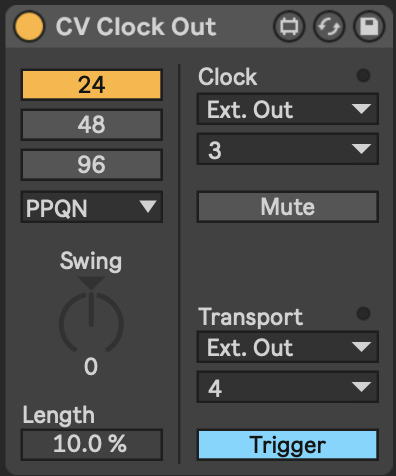396x476 pixels.
Task: Click the Swing value readout
Action: click(91, 367)
